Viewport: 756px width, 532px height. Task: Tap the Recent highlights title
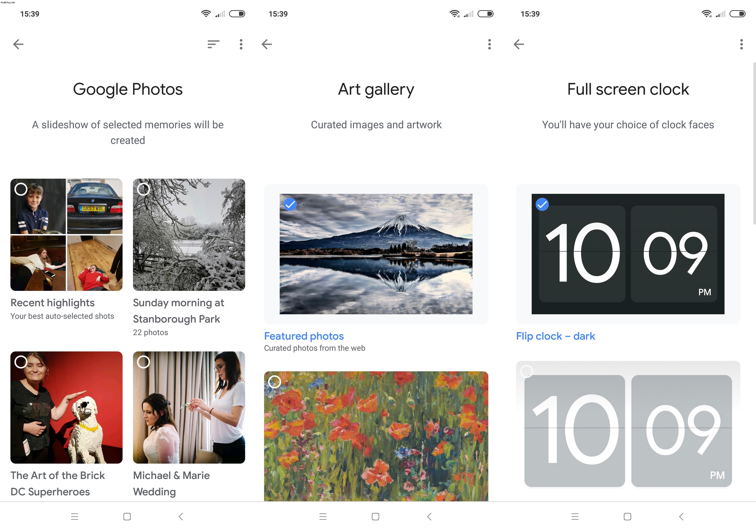click(52, 302)
